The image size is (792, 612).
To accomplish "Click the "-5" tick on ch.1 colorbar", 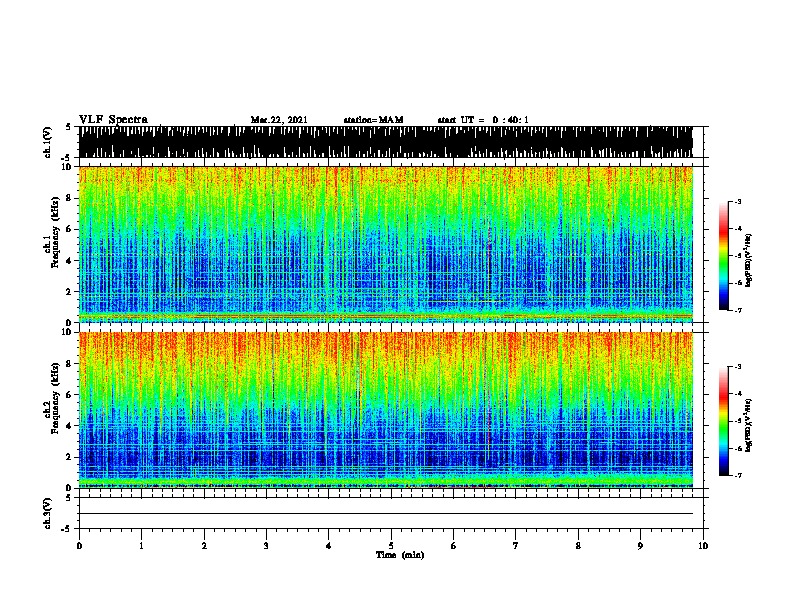I will click(x=737, y=256).
